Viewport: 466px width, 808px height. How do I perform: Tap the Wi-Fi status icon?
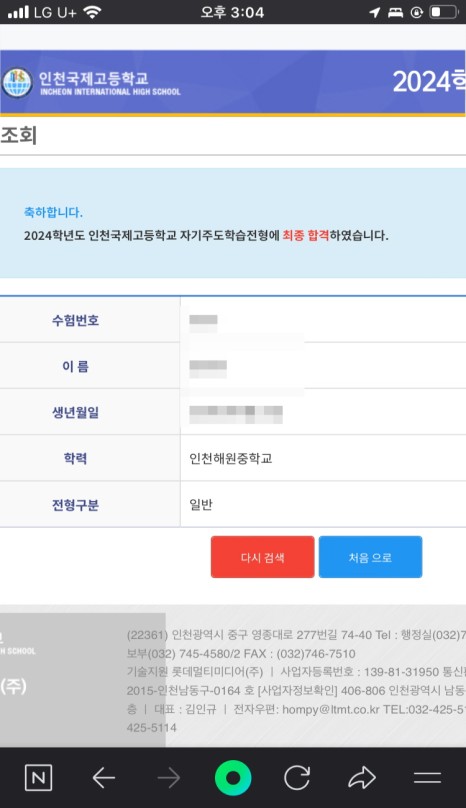pyautogui.click(x=92, y=12)
